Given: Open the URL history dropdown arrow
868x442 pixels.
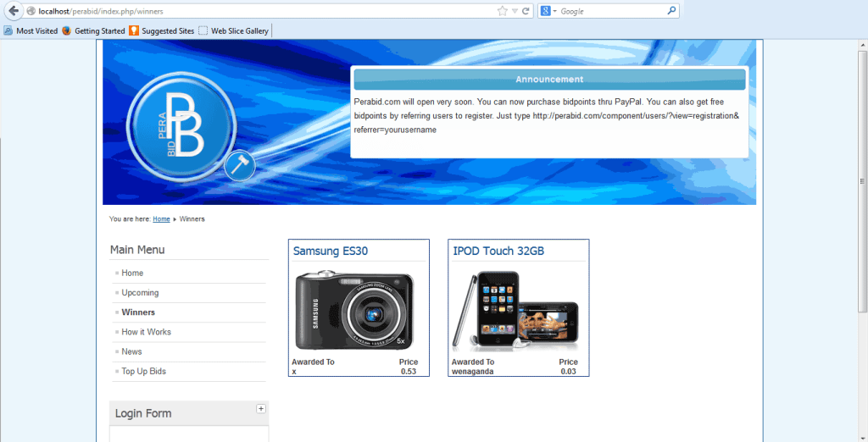Looking at the screenshot, I should click(x=515, y=11).
